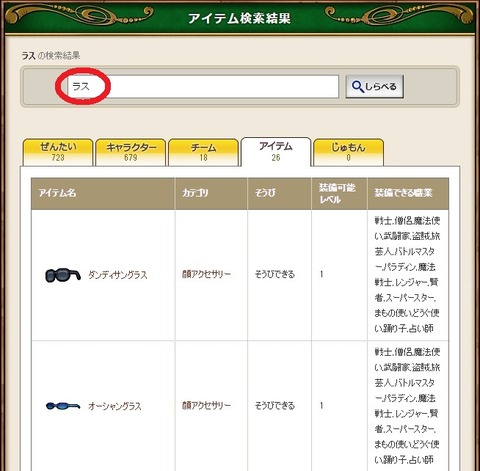Click the ダンディサングラス sunglasses icon

point(63,275)
